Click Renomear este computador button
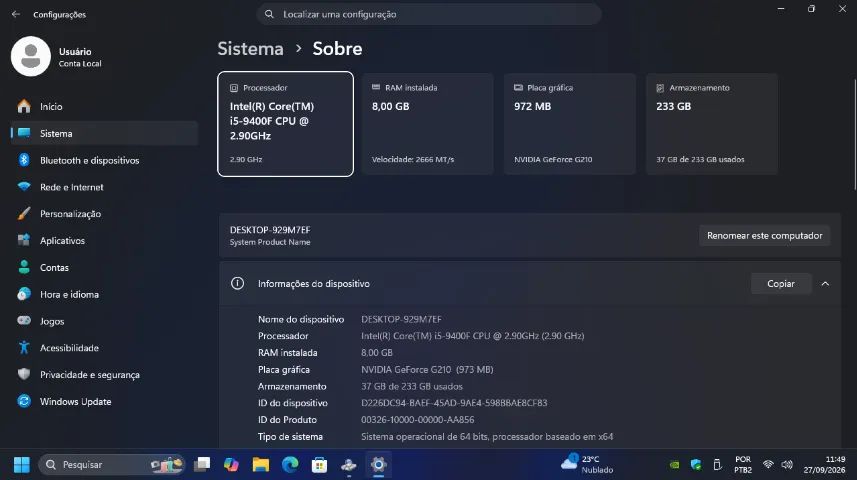Screen dimensions: 857x480 pos(764,236)
